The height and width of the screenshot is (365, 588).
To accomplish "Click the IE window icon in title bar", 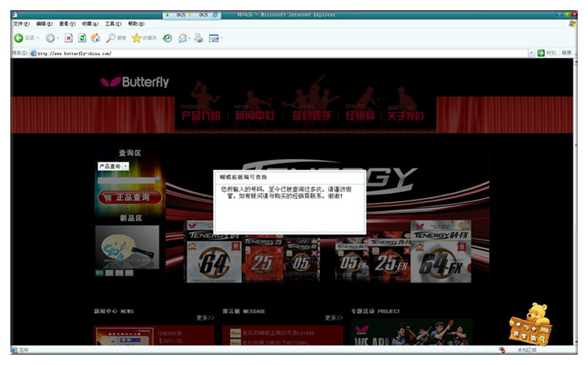I will point(15,15).
